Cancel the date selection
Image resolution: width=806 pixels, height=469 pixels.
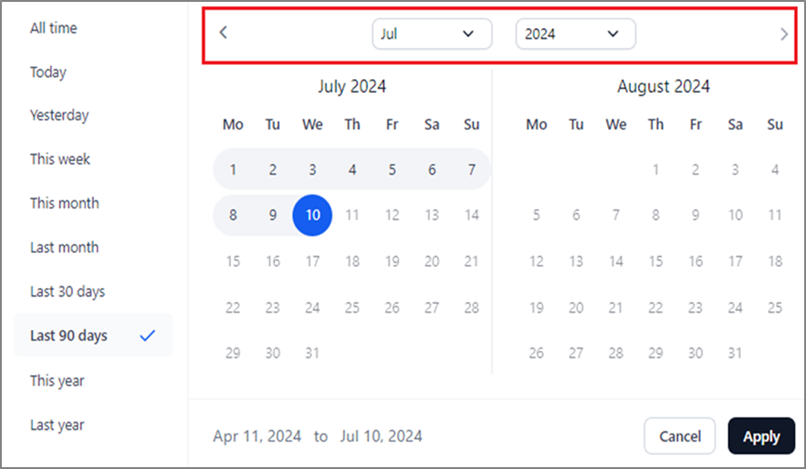tap(680, 436)
